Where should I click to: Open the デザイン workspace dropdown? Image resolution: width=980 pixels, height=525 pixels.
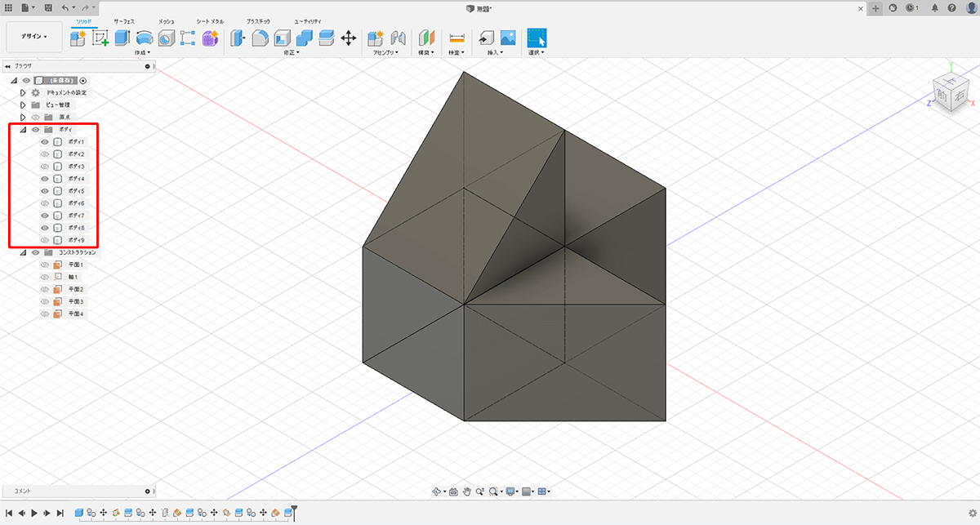(34, 37)
